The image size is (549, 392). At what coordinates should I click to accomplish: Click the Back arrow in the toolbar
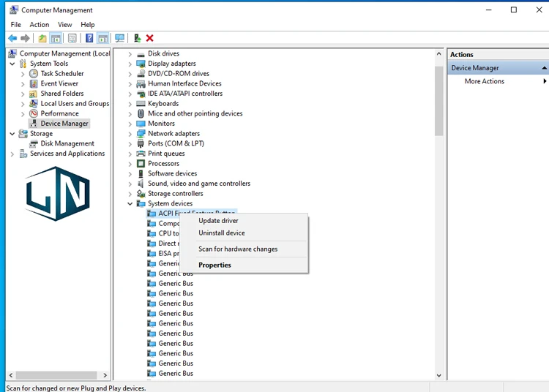pos(12,38)
